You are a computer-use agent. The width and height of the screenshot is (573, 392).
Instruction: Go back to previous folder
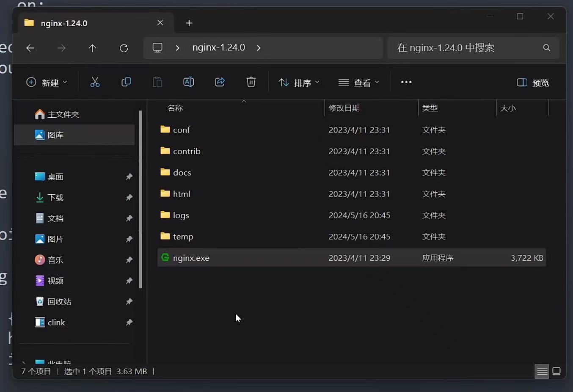[x=30, y=48]
